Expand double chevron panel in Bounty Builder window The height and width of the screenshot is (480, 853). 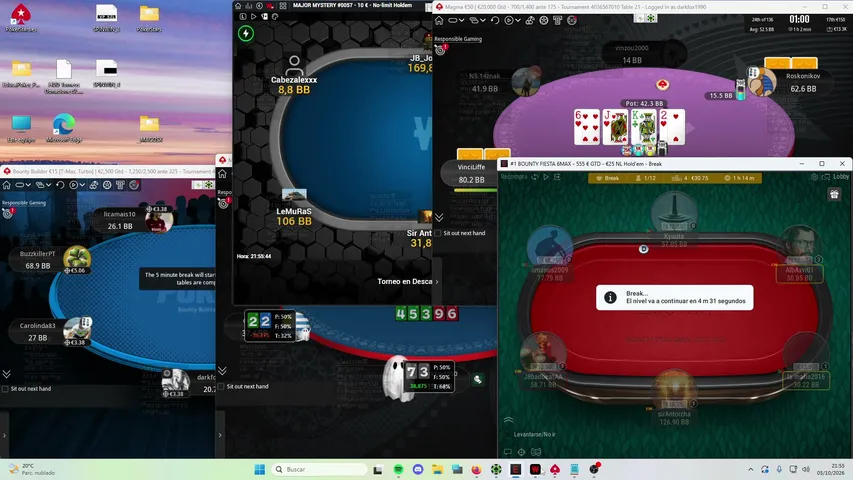(7, 374)
